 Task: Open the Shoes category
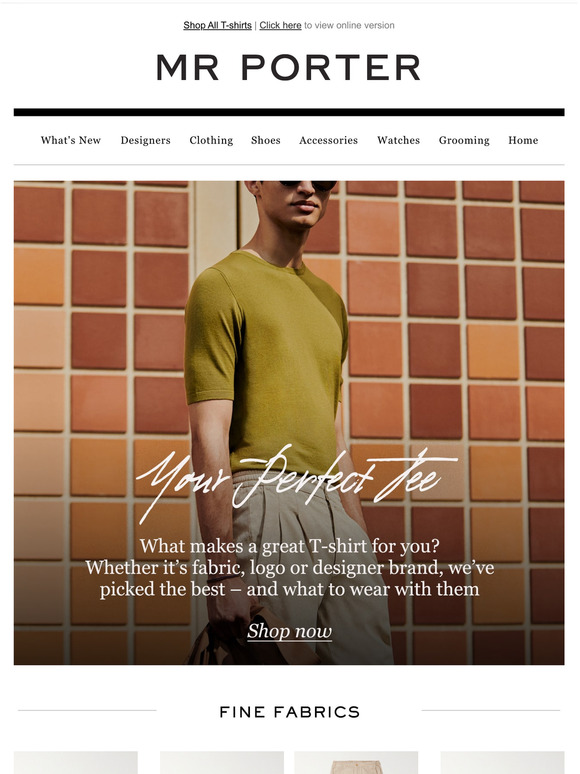pyautogui.click(x=266, y=140)
